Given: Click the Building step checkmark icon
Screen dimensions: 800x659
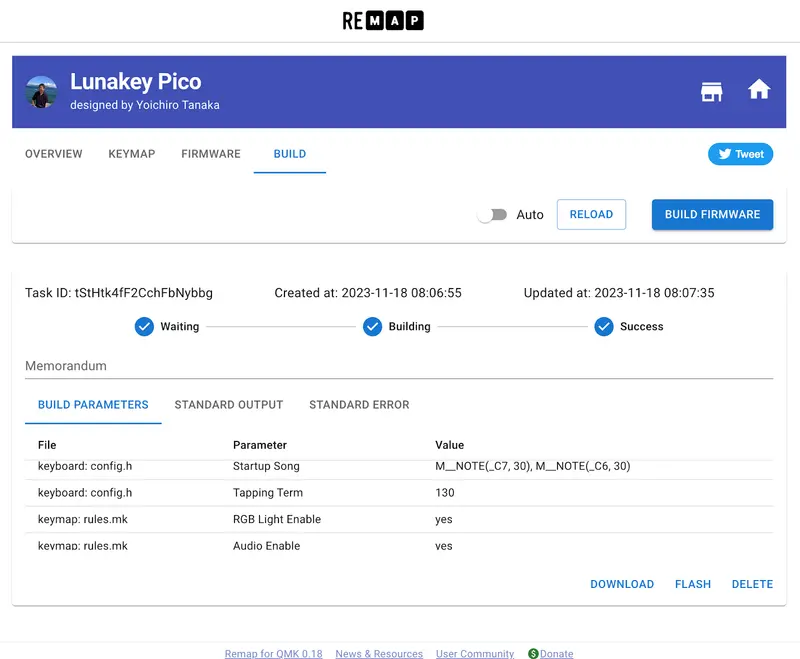Looking at the screenshot, I should pyautogui.click(x=373, y=327).
